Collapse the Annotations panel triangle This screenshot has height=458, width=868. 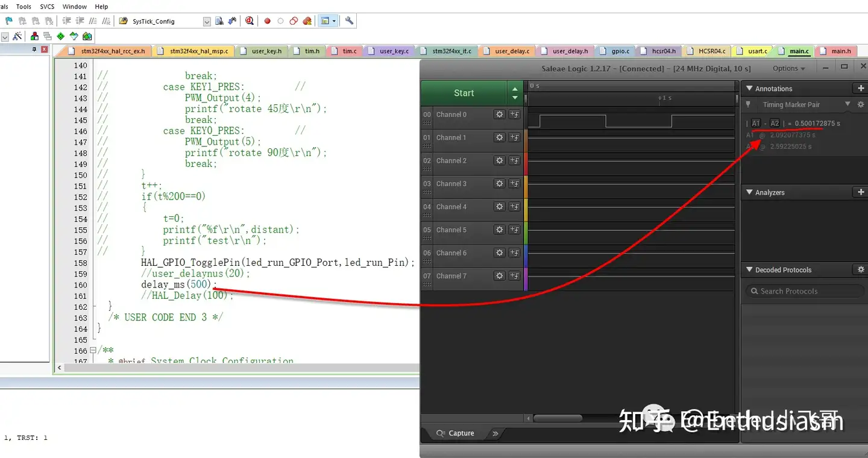pyautogui.click(x=749, y=89)
